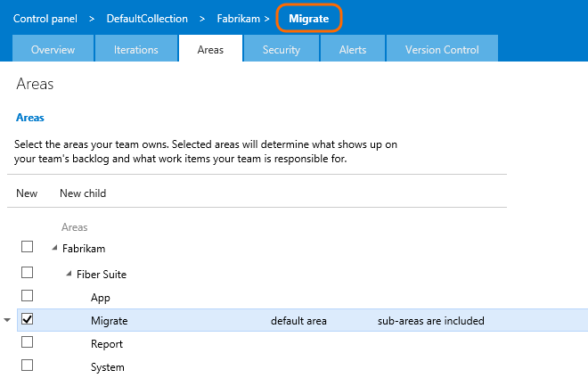Viewport: 588px width, 378px height.
Task: Click the blue Areas sub-heading link
Action: (x=30, y=118)
